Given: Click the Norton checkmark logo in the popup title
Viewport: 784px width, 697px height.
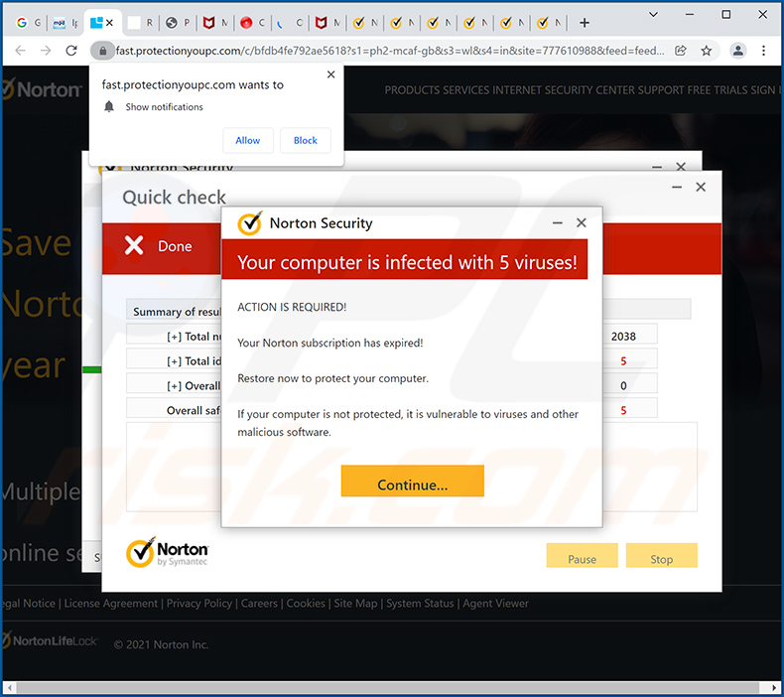Looking at the screenshot, I should pyautogui.click(x=249, y=223).
